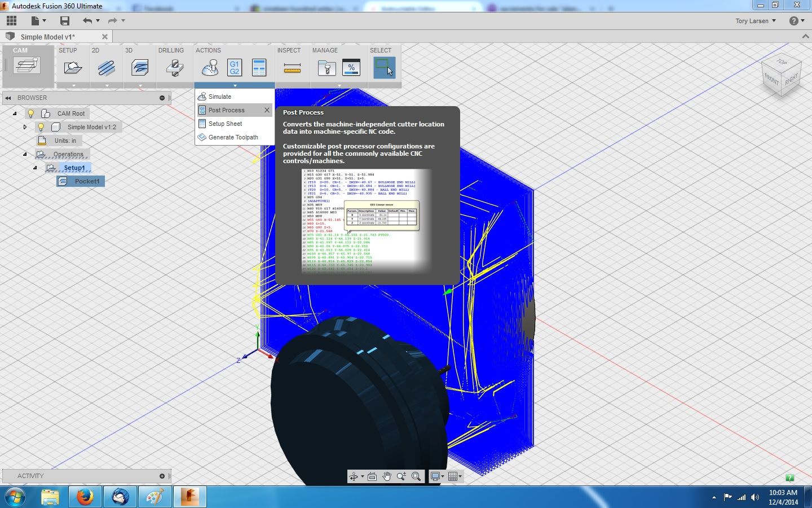Click the Drilling tool icon
The width and height of the screenshot is (812, 508).
coord(174,68)
